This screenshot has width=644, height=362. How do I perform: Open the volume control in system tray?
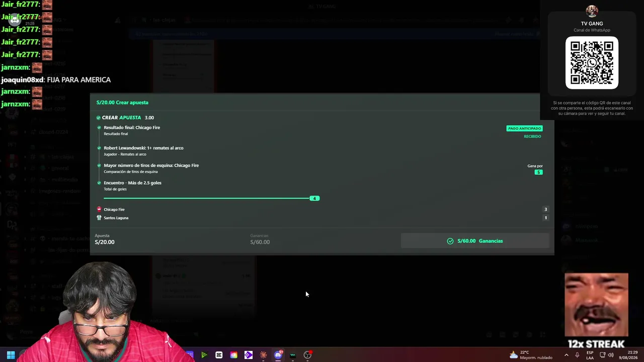click(x=611, y=355)
